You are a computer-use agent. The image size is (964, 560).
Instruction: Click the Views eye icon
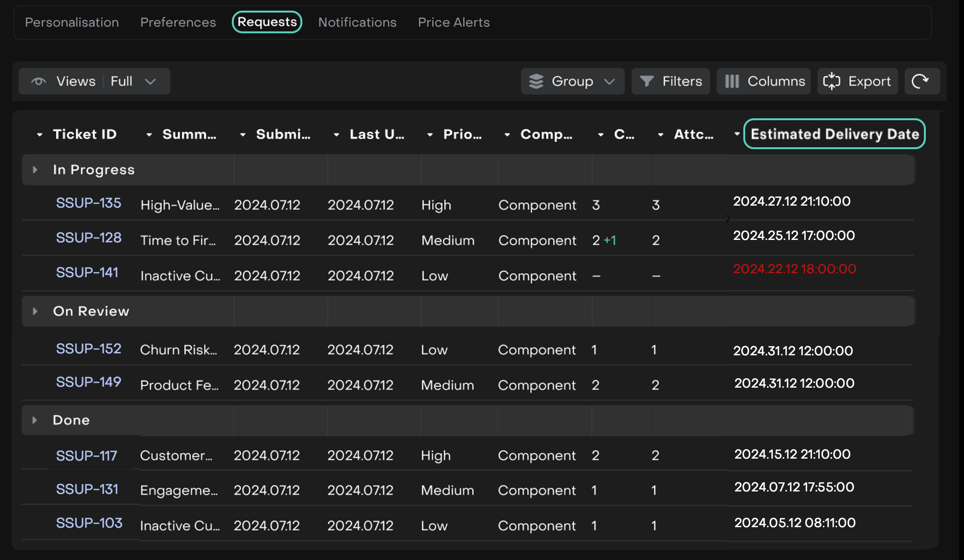click(x=39, y=82)
